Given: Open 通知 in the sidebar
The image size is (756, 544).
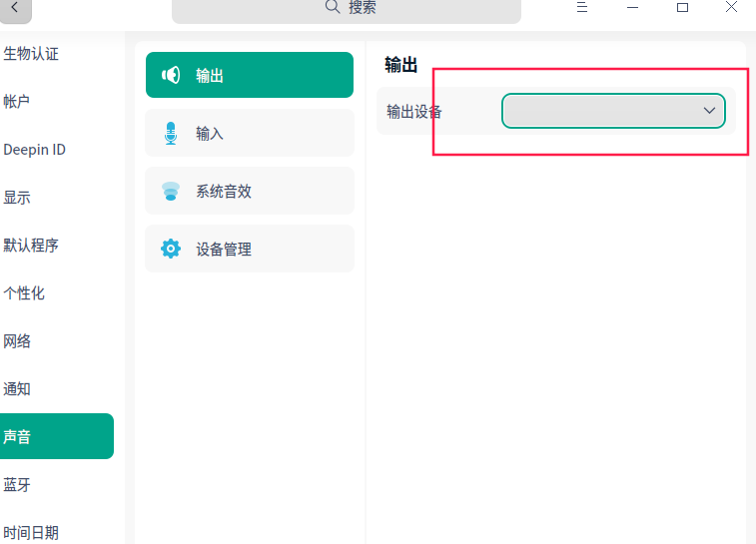Looking at the screenshot, I should point(16,389).
